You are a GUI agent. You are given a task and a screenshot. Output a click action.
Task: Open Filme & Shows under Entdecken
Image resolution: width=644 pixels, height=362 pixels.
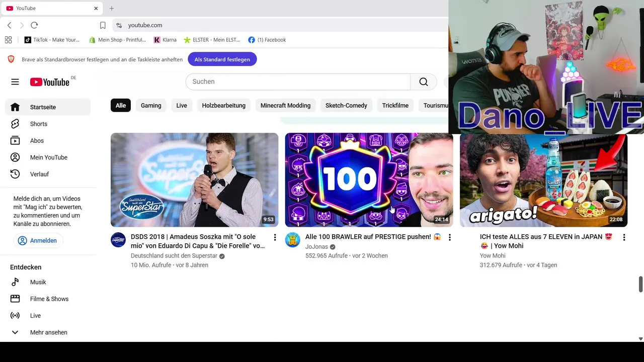click(48, 299)
